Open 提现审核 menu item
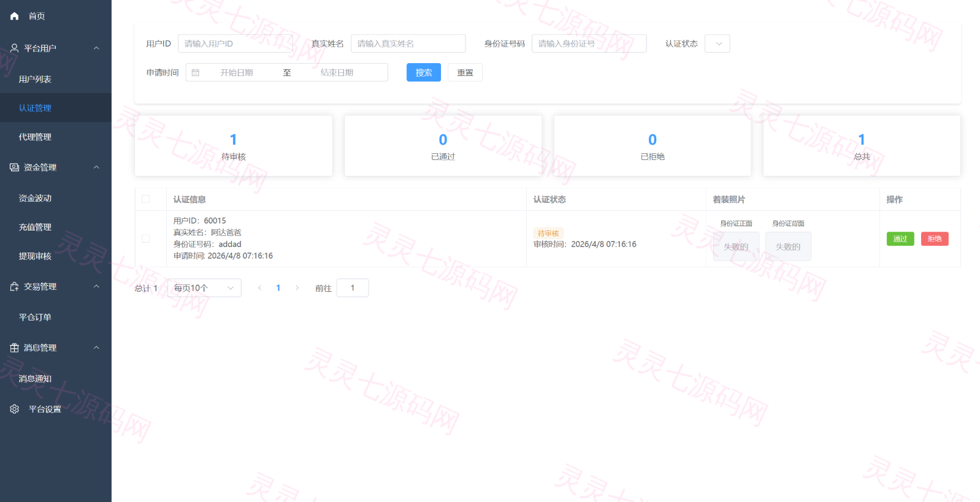This screenshot has height=502, width=980. click(56, 256)
